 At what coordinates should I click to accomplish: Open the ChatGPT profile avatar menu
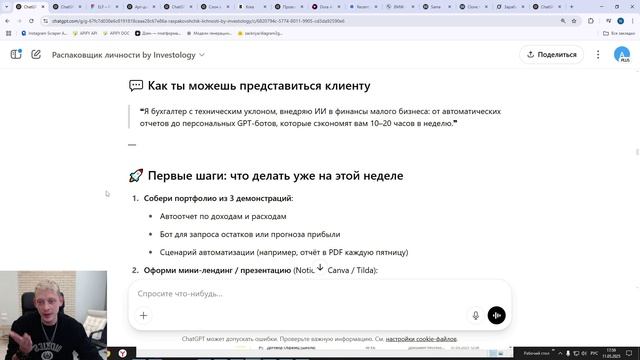pyautogui.click(x=622, y=55)
